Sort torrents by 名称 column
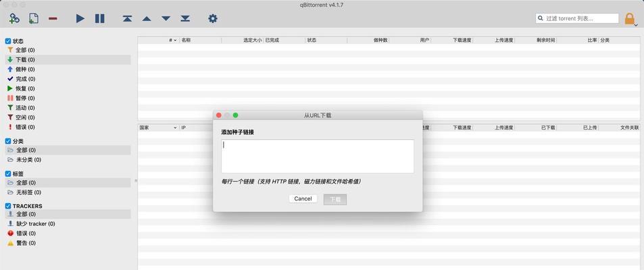This screenshot has height=270, width=644. (201, 40)
